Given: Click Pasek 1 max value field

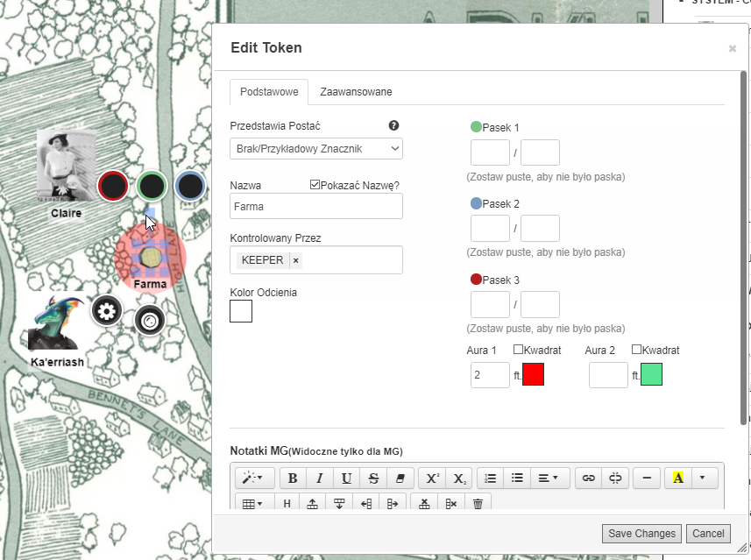Looking at the screenshot, I should (540, 152).
